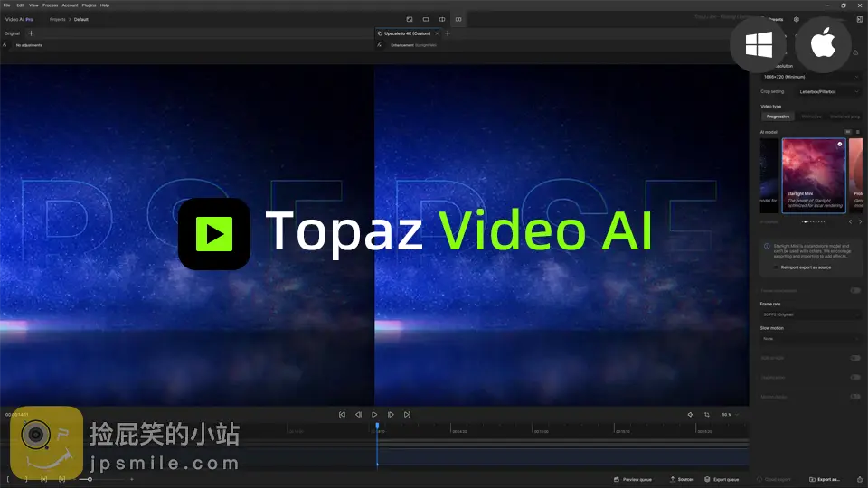
Task: Click the timeline zoom slider handle
Action: click(x=90, y=479)
